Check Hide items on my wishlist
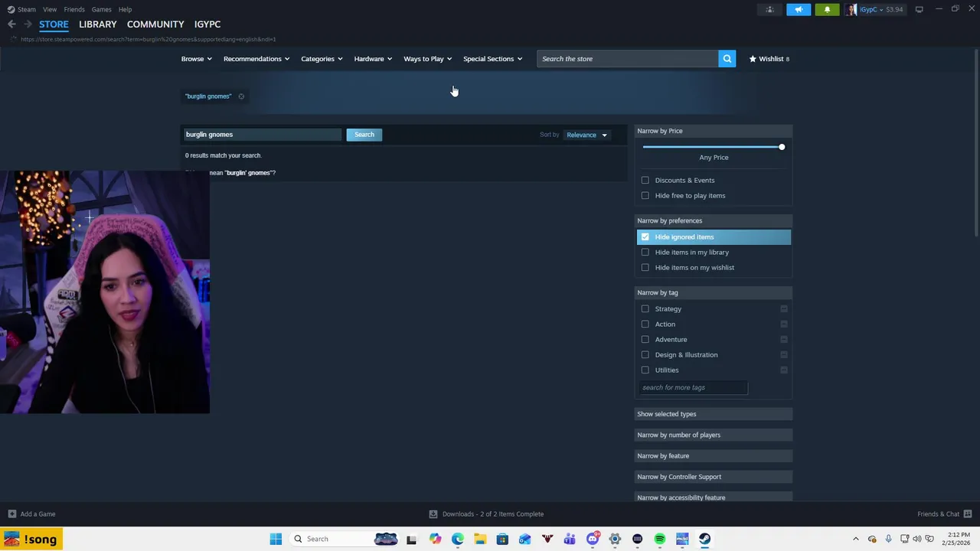The width and height of the screenshot is (980, 551). [645, 268]
